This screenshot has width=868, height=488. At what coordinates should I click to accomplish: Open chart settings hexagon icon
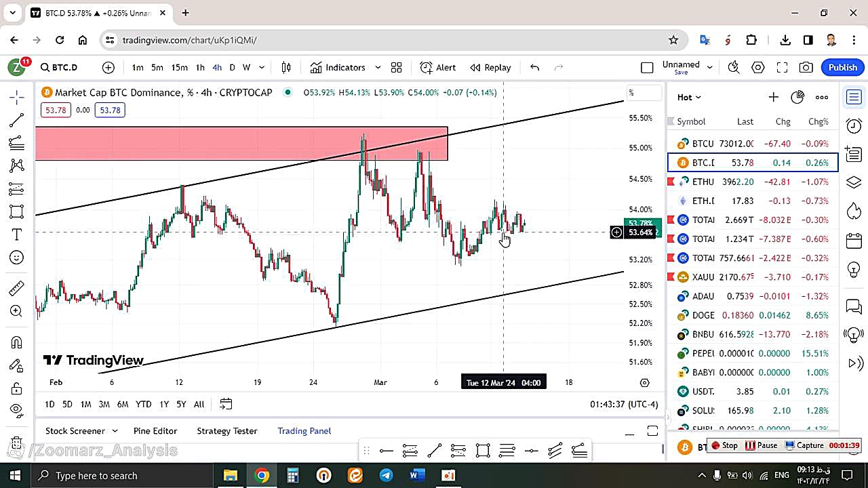pos(758,67)
